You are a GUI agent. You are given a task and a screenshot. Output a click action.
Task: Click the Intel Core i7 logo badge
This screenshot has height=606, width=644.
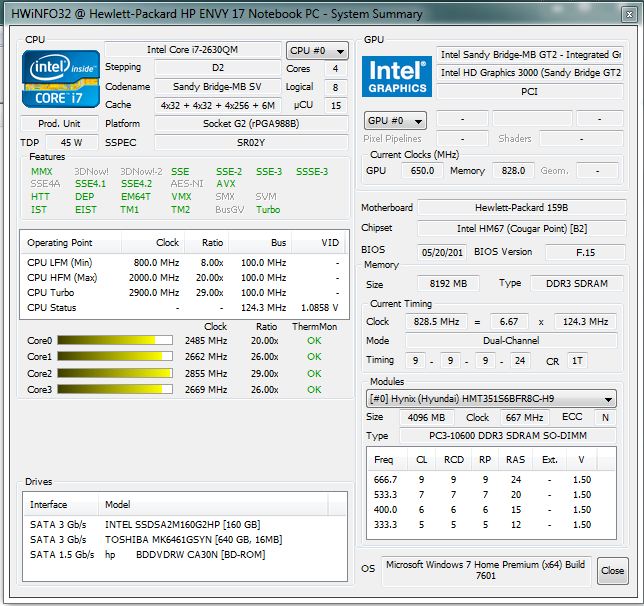[x=61, y=79]
